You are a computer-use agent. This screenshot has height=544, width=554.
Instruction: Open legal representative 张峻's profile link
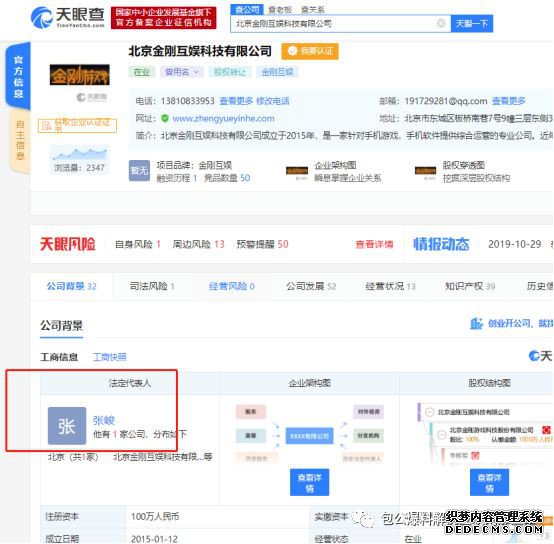(x=104, y=420)
